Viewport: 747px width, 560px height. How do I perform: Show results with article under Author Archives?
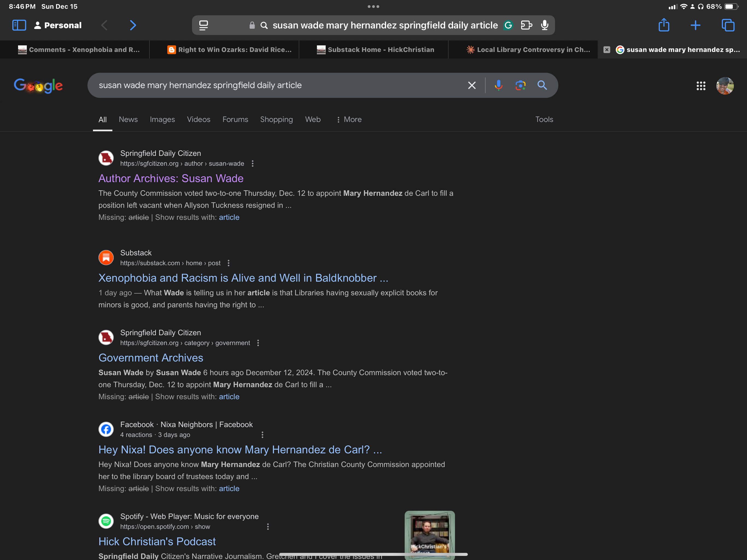[229, 217]
